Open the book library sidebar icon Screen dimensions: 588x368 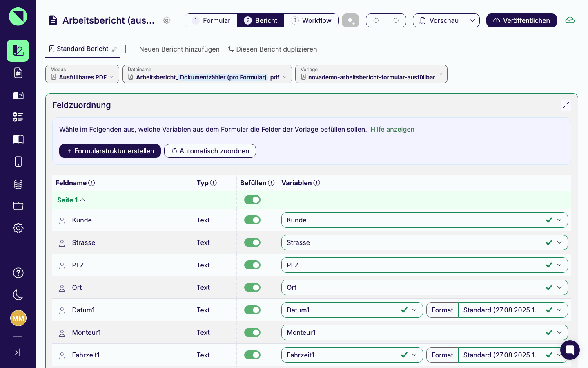(x=18, y=139)
